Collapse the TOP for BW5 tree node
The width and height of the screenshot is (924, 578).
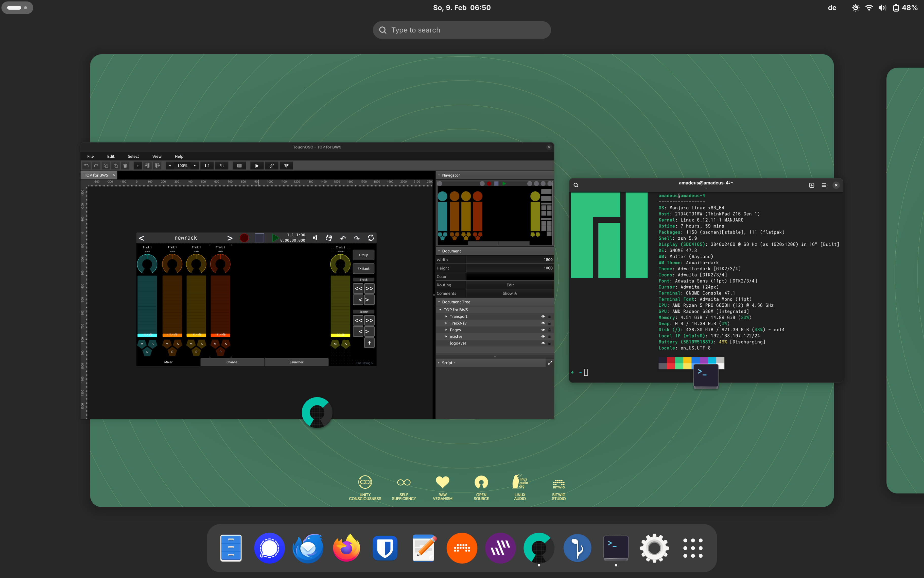point(440,310)
